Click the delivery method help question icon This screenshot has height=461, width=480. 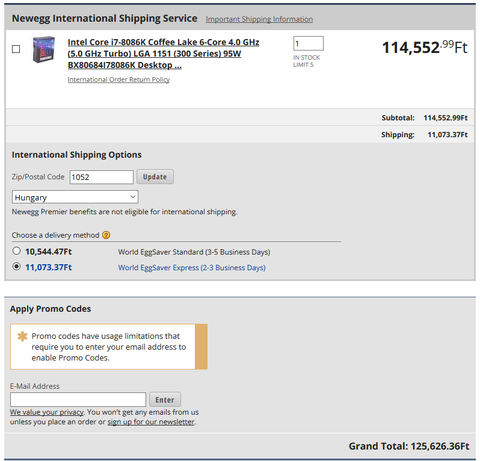[106, 235]
